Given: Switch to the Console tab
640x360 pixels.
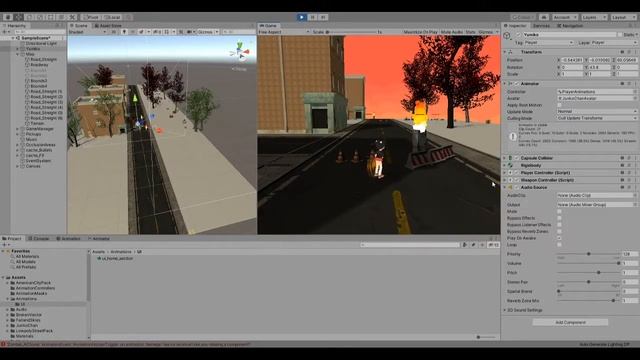Looking at the screenshot, I should point(39,238).
